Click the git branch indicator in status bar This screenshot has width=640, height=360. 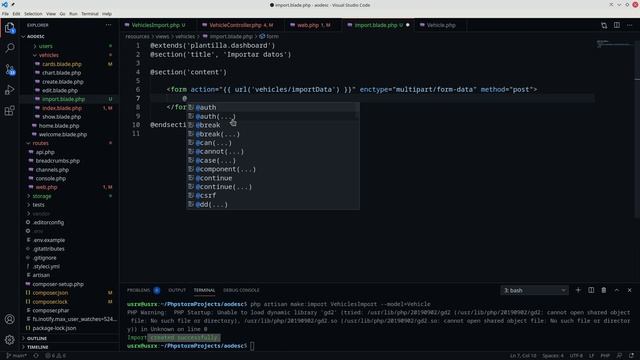pos(17,356)
